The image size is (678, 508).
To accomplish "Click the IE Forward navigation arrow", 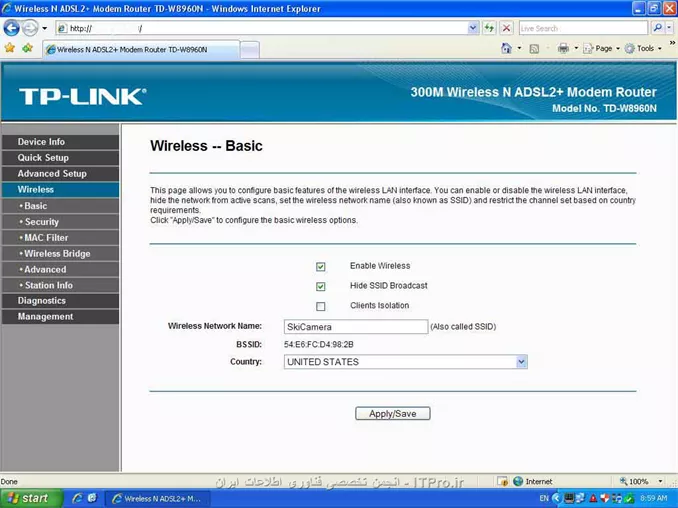I will [30, 28].
